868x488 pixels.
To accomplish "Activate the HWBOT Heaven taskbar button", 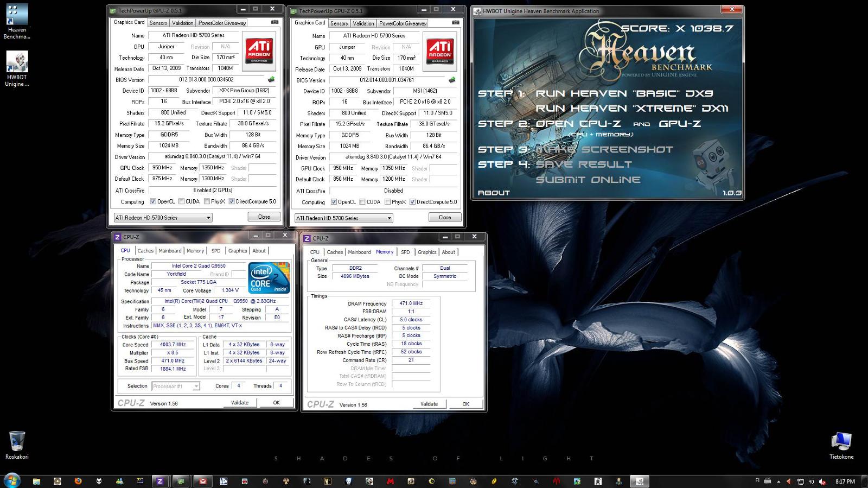I will point(640,481).
